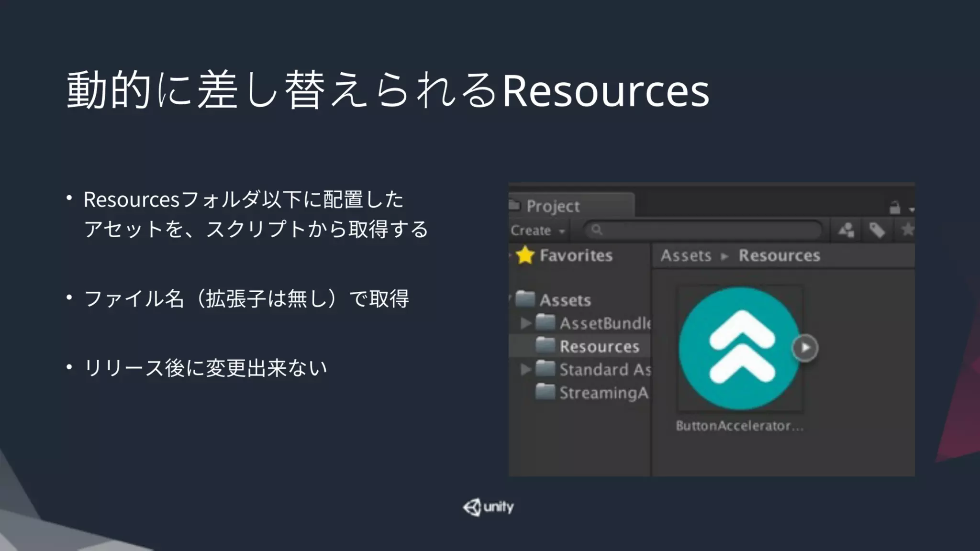Save search with the star icon
This screenshot has width=980, height=551.
click(x=907, y=230)
